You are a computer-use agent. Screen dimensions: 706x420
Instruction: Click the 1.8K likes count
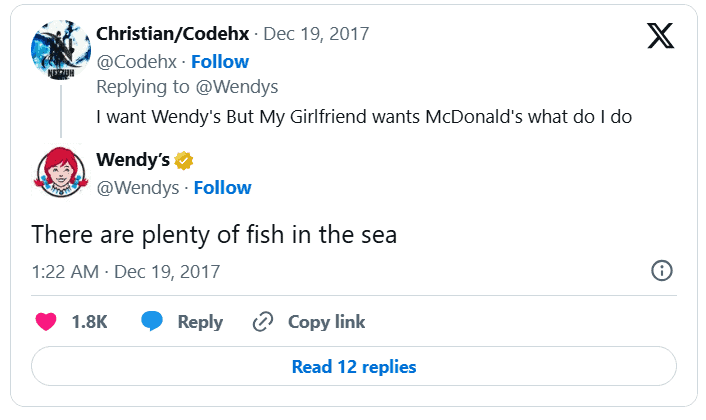pos(89,322)
